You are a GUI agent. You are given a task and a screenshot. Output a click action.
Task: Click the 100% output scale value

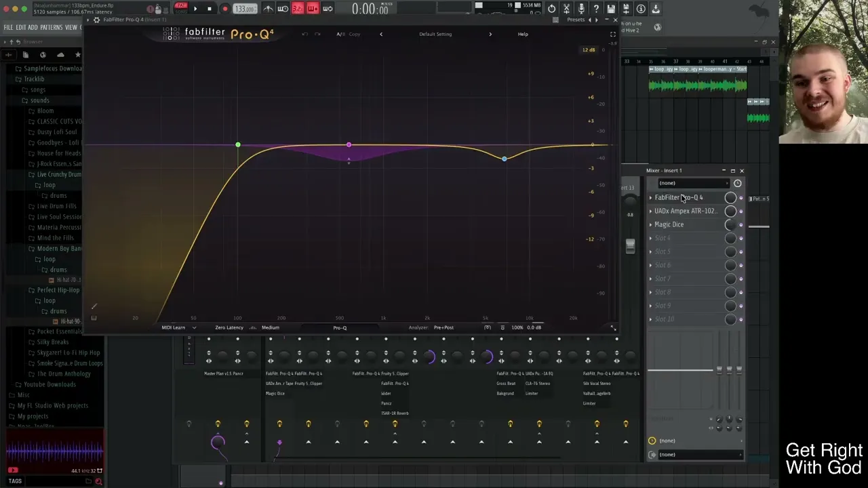(517, 327)
